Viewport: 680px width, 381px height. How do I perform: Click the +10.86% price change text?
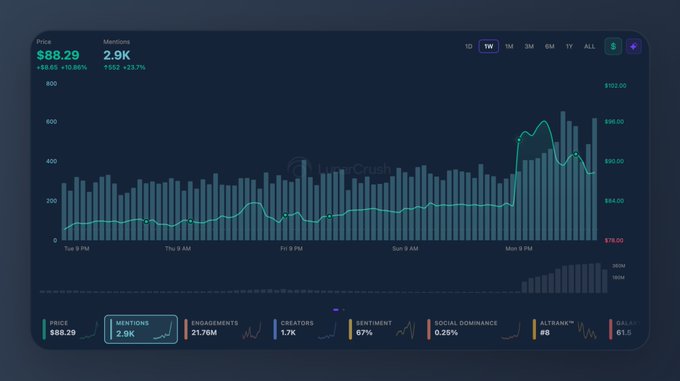click(74, 68)
